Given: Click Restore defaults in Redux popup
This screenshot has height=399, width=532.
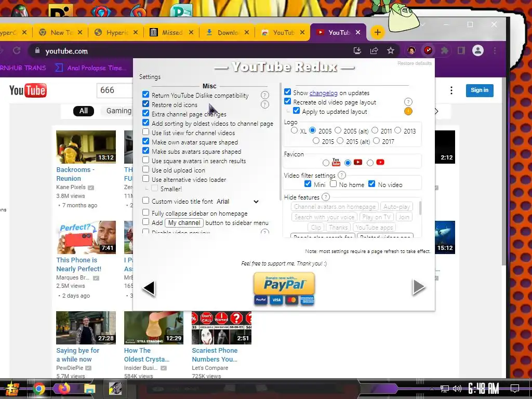Looking at the screenshot, I should click(415, 63).
